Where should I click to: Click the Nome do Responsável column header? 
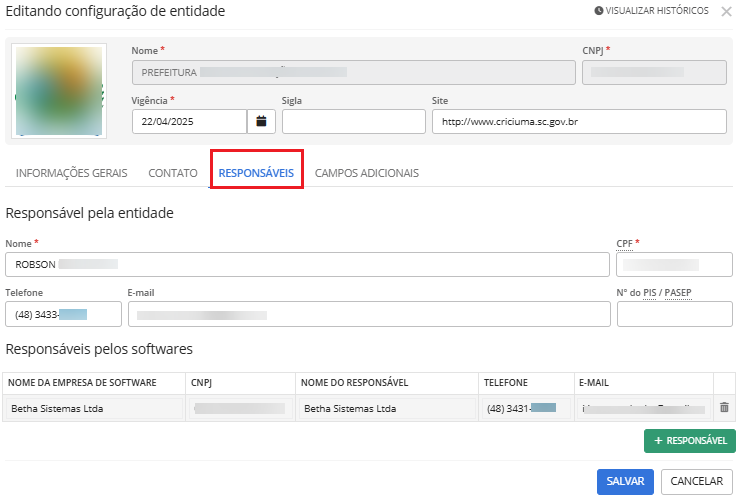point(354,382)
